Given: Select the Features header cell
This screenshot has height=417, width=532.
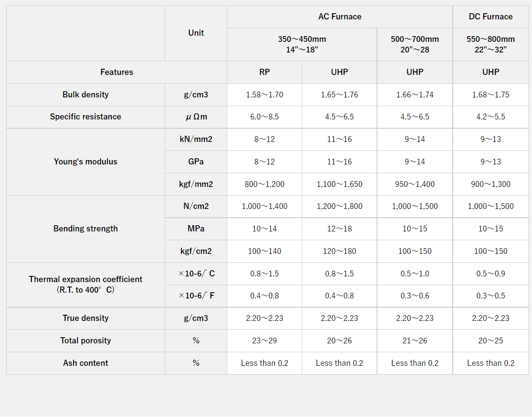Looking at the screenshot, I should click(x=116, y=72).
